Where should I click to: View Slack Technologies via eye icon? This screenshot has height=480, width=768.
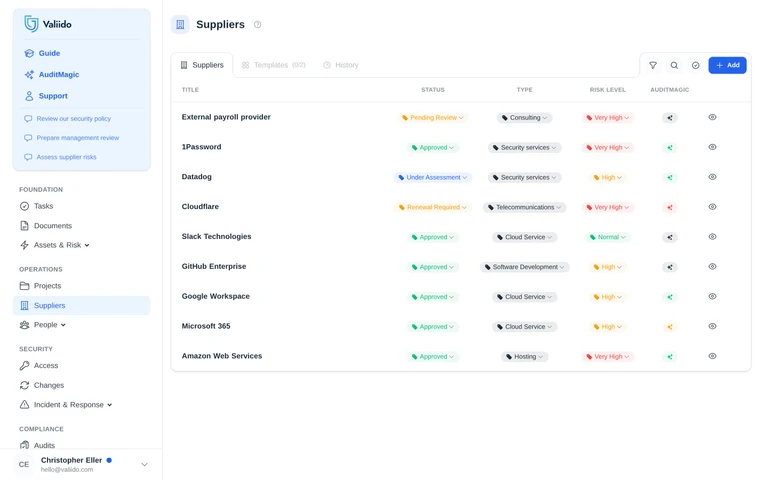click(x=712, y=237)
